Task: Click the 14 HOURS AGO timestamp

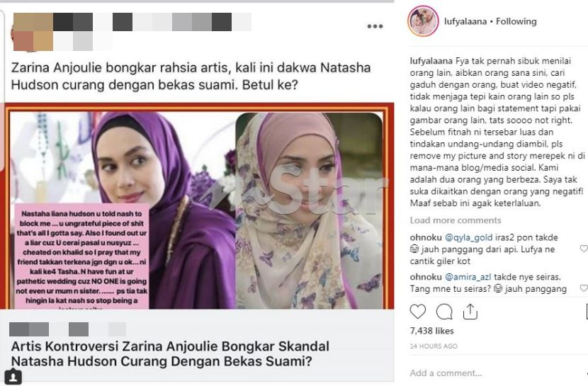Action: 434,346
